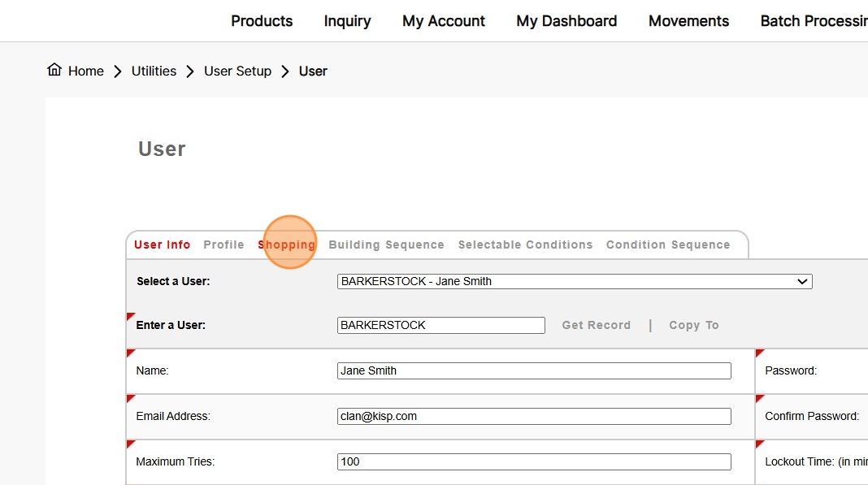Go to My Dashboard
This screenshot has height=485, width=868.
pyautogui.click(x=566, y=21)
